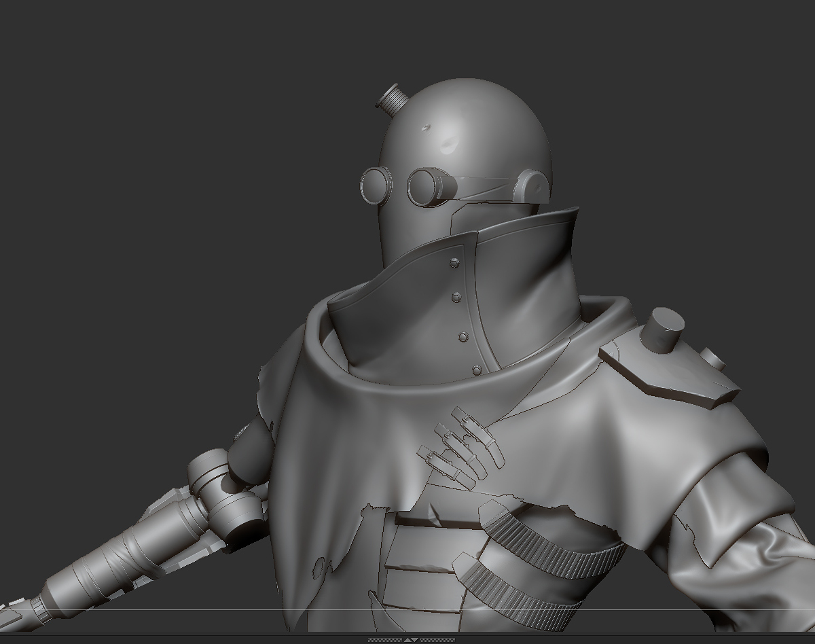Viewport: 815px width, 644px height.
Task: Click the round cap at goggle strap end
Action: [531, 186]
